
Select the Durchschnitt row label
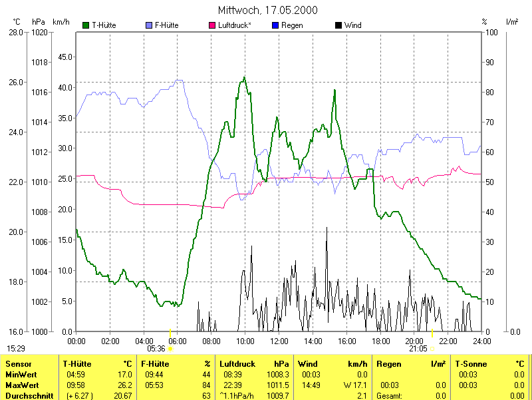click(27, 395)
